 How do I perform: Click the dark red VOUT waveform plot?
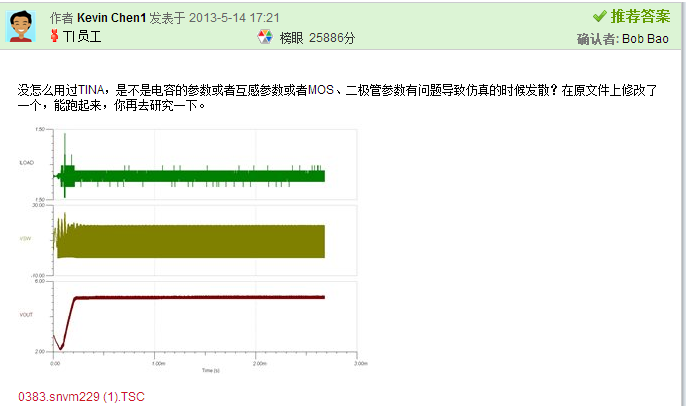[x=205, y=316]
